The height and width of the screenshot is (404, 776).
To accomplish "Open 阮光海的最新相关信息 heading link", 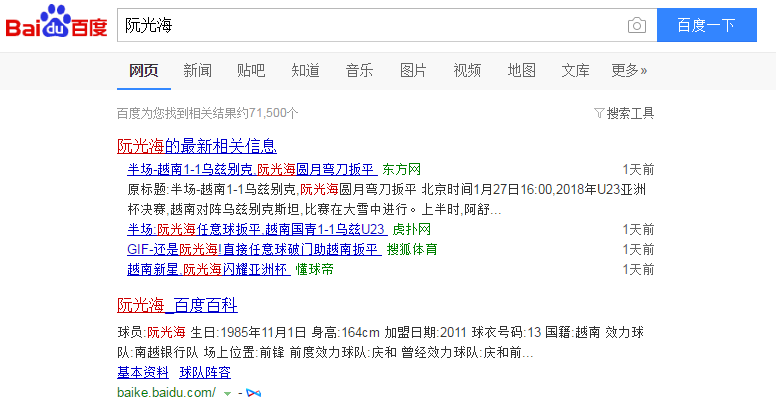I will coord(197,146).
